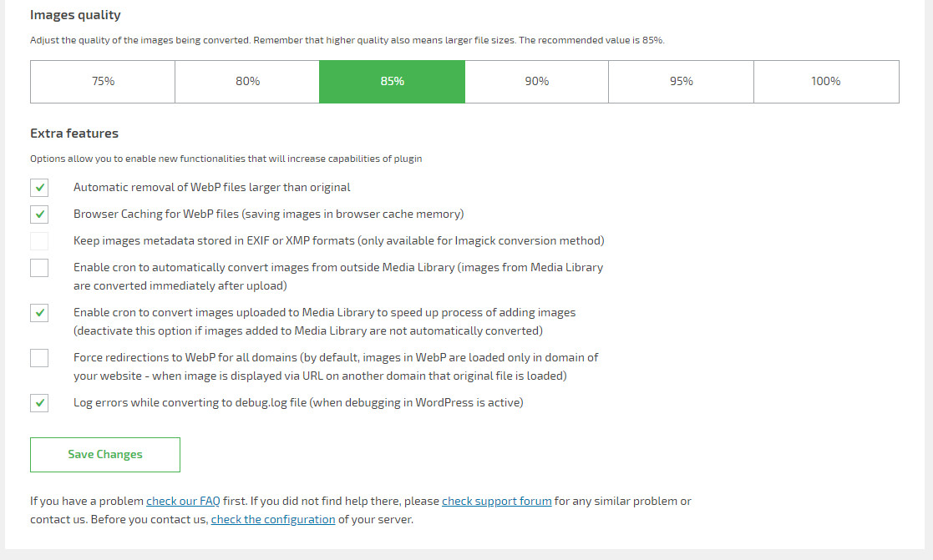Click the Save Changes button

[x=105, y=455]
